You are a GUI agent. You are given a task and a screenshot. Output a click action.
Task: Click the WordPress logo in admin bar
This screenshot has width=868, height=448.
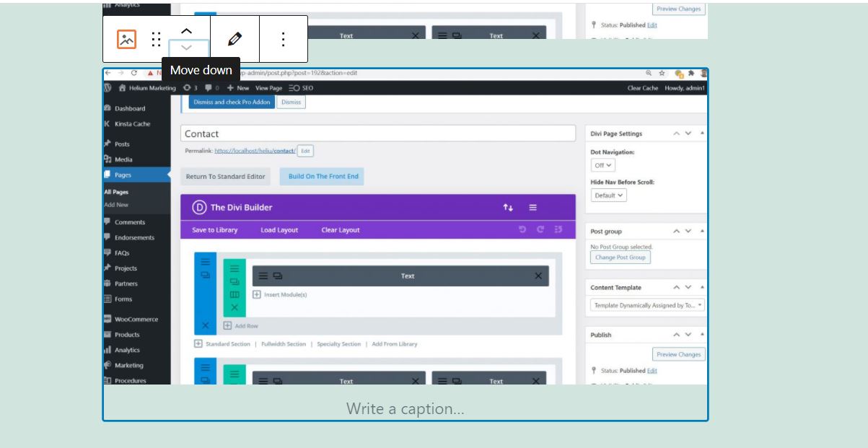(108, 88)
